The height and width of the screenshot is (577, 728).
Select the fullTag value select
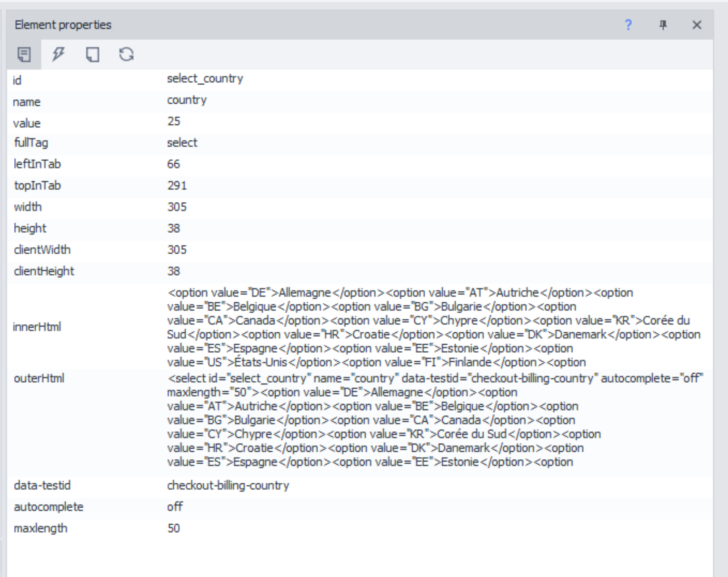(x=182, y=143)
